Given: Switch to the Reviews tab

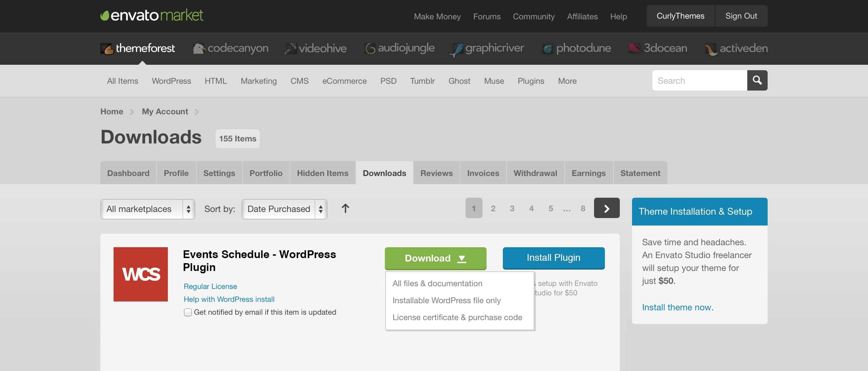Looking at the screenshot, I should pos(437,173).
